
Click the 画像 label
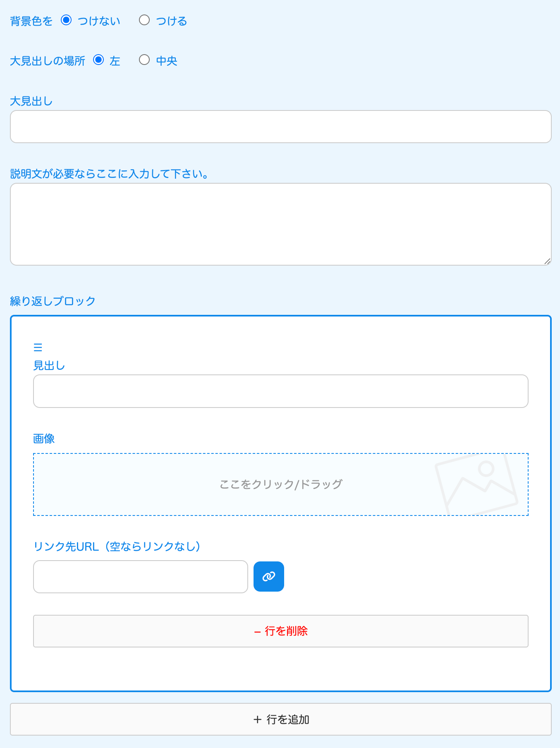(44, 439)
